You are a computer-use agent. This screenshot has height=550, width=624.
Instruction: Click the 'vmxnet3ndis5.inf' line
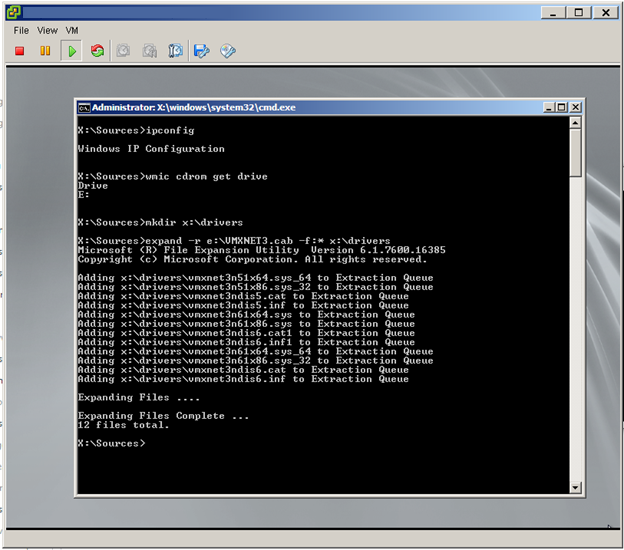click(x=243, y=305)
